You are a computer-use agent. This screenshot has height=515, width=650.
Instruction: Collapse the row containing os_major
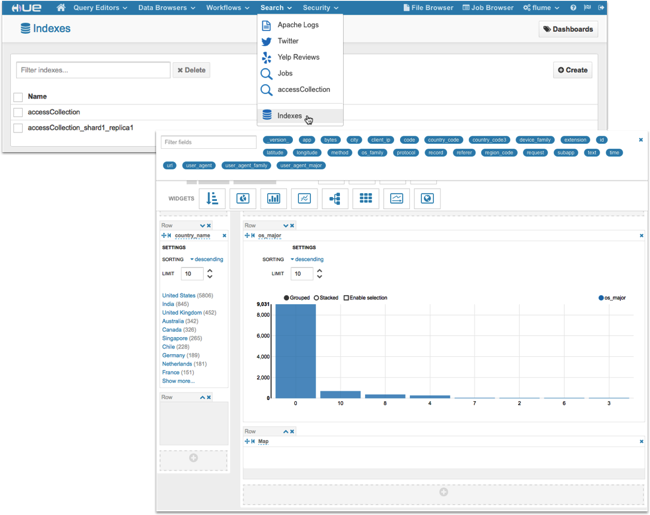(286, 226)
